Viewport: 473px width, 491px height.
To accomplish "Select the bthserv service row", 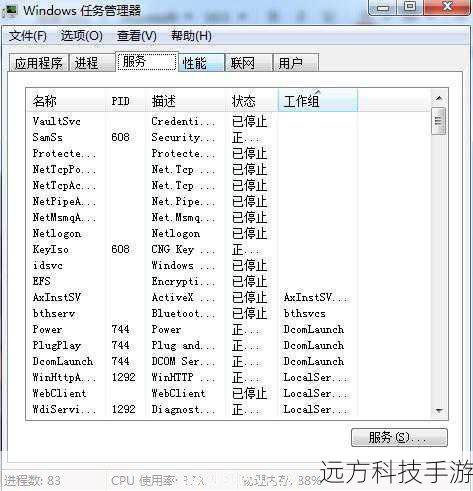I will (x=228, y=313).
